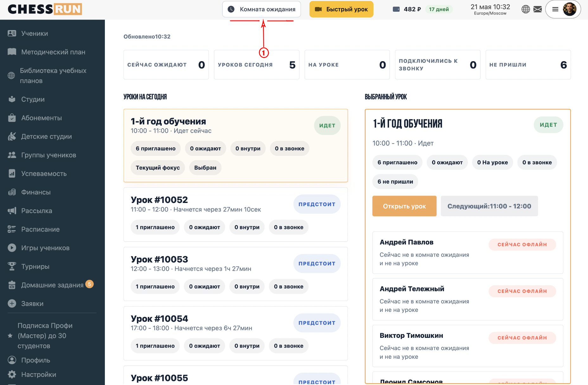This screenshot has width=588, height=385.
Task: Open Расписание in the sidebar
Action: (40, 229)
